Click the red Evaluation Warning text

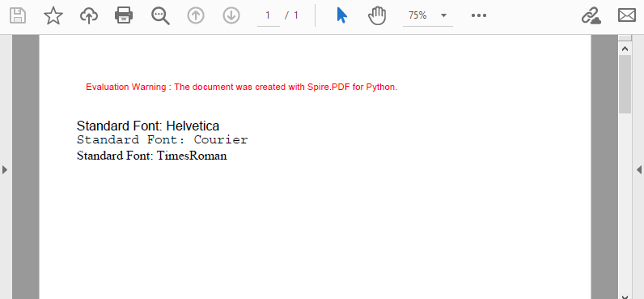[x=241, y=88]
